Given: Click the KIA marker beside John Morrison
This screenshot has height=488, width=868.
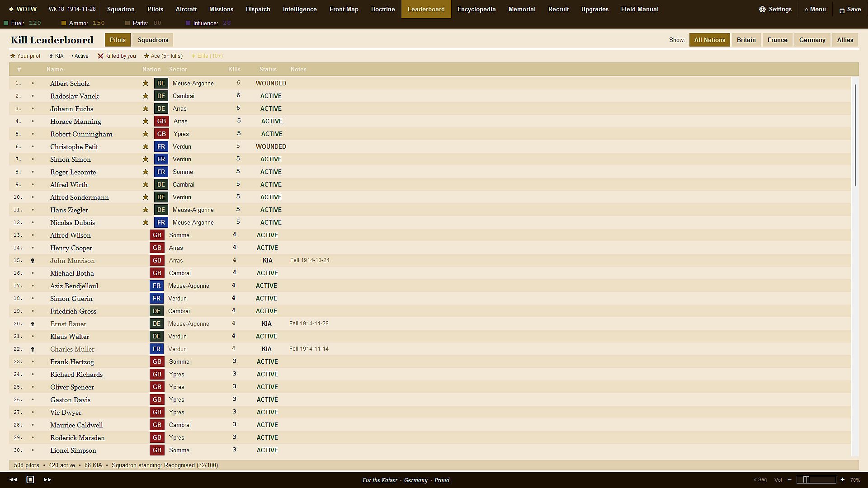Looking at the screenshot, I should click(x=33, y=261).
